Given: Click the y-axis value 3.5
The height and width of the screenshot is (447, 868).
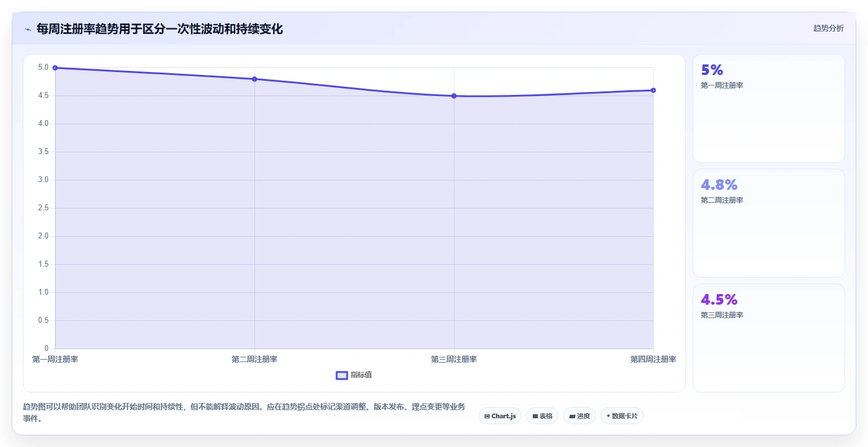Looking at the screenshot, I should point(43,152).
